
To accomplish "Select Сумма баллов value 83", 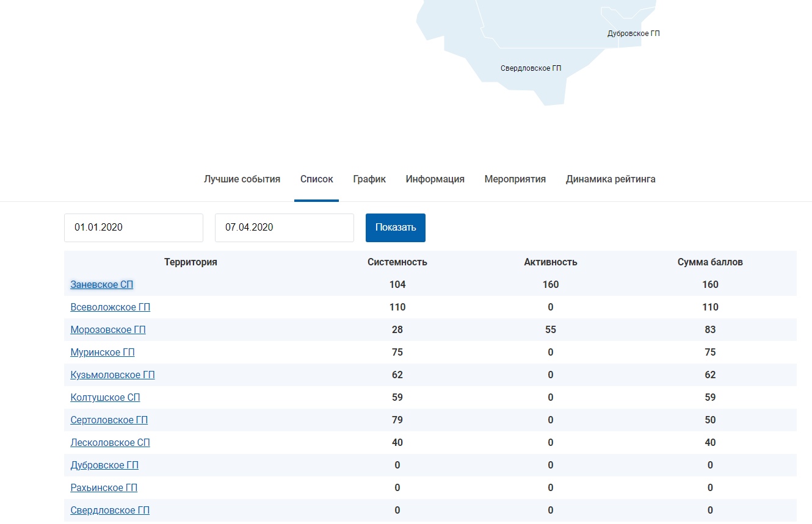I will (710, 329).
